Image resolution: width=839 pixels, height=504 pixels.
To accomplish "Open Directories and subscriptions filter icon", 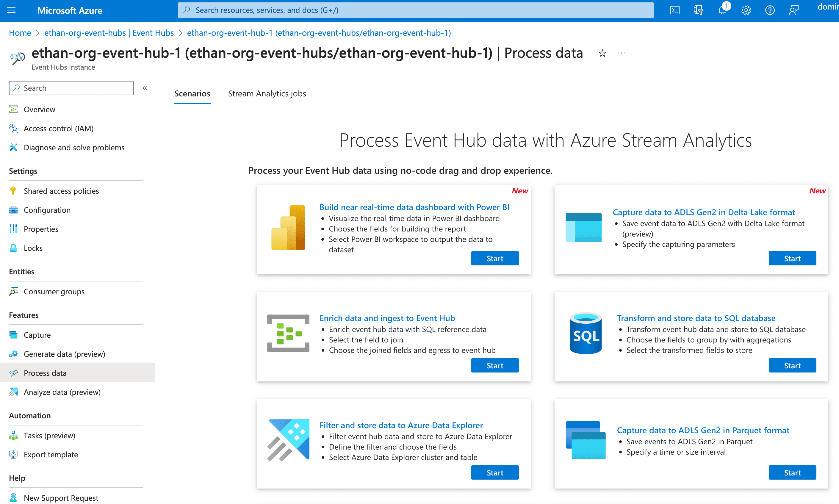I will pos(698,10).
